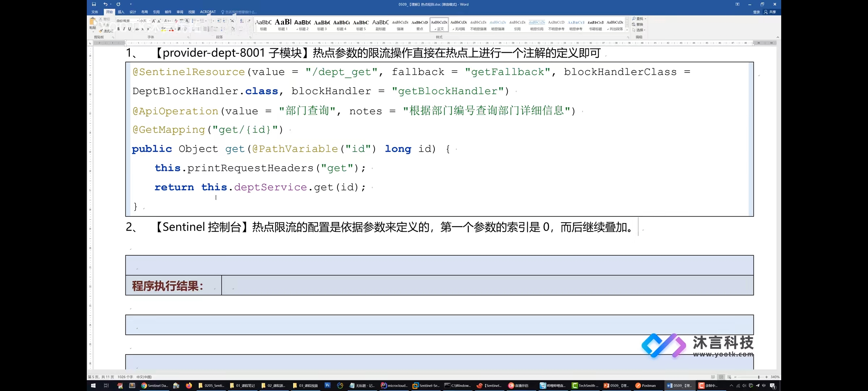868x391 pixels.
Task: Toggle Underline formatting
Action: [x=129, y=29]
